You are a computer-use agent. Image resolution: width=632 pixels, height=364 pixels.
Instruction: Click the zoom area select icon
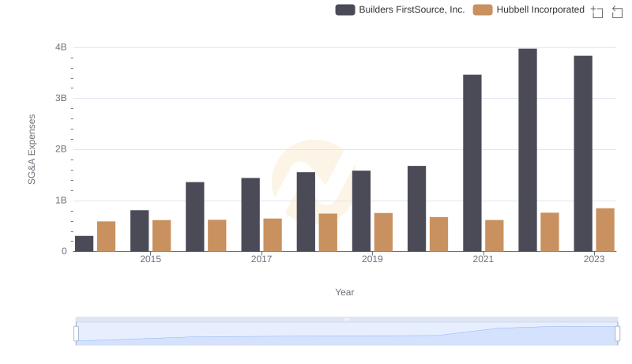coord(597,12)
